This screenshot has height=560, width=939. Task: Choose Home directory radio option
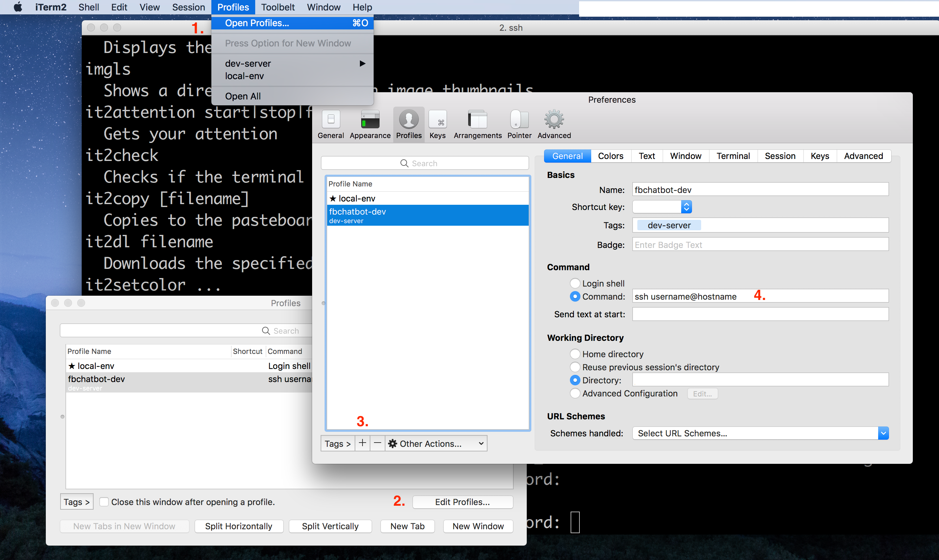(x=575, y=354)
